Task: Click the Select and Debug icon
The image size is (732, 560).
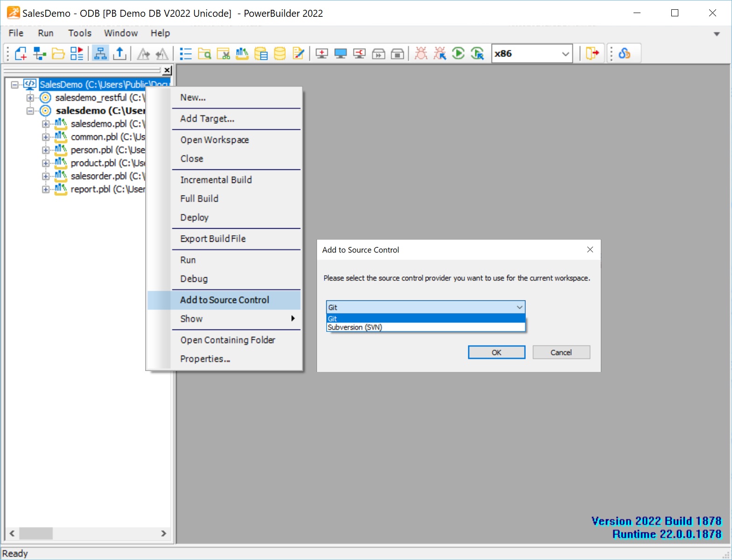Action: coord(440,54)
